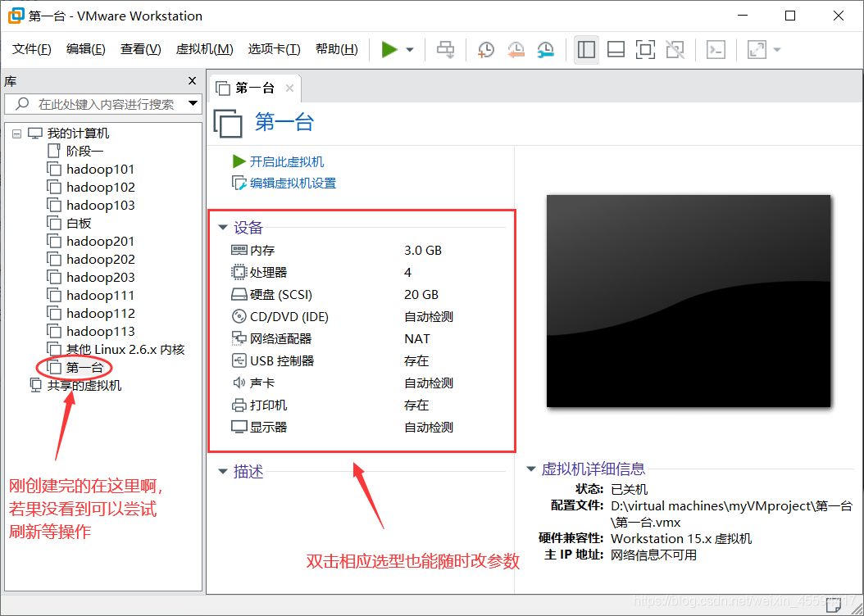
Task: Click the 网络适配器 network icon
Action: 239,338
